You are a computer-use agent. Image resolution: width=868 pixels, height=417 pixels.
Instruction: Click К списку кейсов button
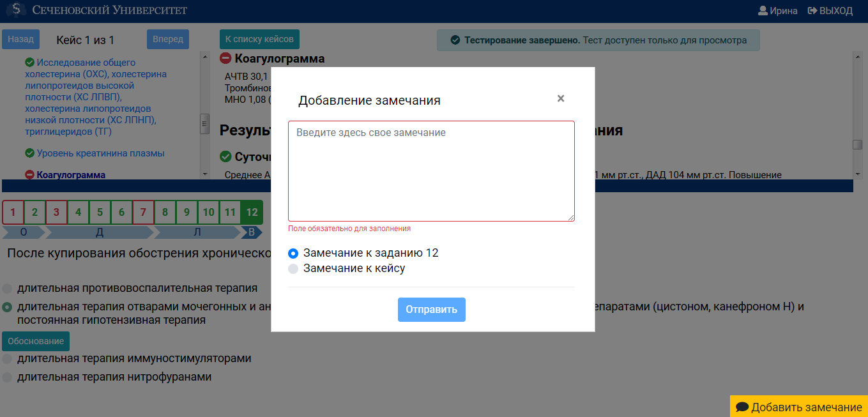(x=259, y=38)
